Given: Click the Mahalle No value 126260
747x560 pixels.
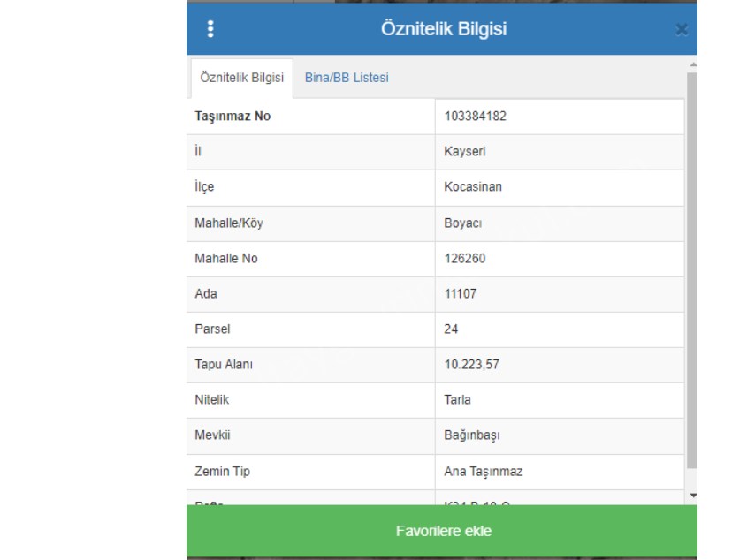Looking at the screenshot, I should [x=465, y=259].
